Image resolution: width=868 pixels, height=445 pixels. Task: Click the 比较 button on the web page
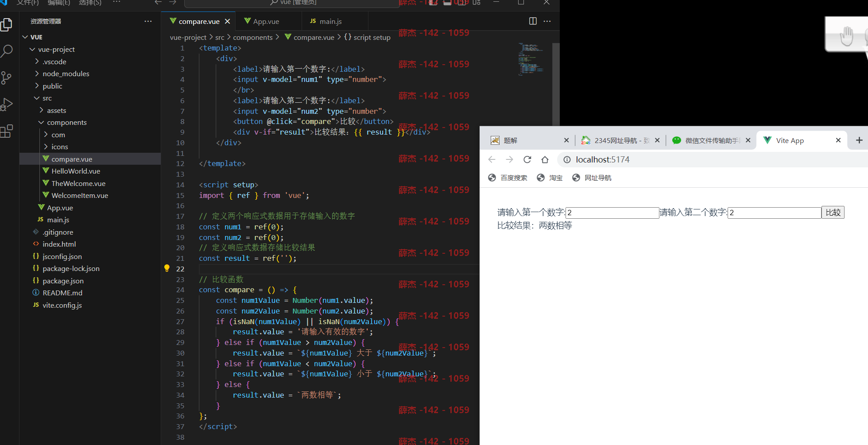point(833,213)
